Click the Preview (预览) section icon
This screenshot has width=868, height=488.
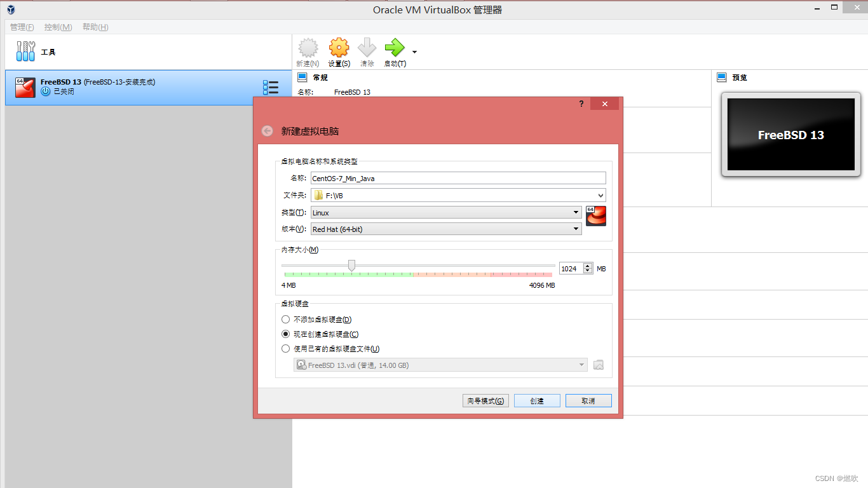721,77
